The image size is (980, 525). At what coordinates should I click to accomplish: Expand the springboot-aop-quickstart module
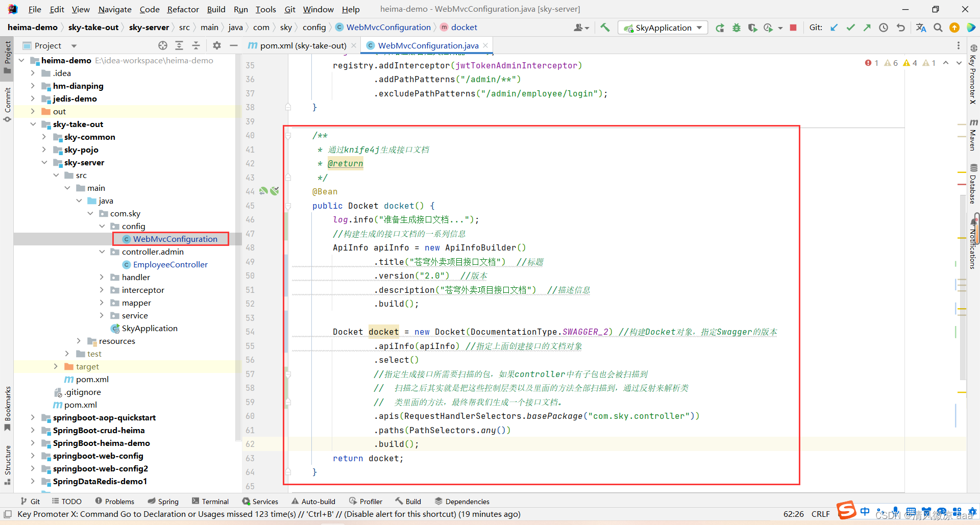tap(33, 417)
